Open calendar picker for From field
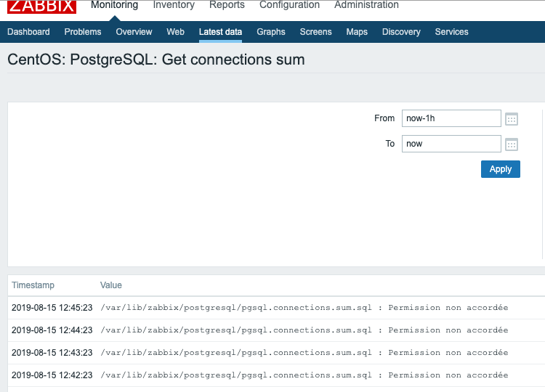This screenshot has height=392, width=545. (x=512, y=119)
